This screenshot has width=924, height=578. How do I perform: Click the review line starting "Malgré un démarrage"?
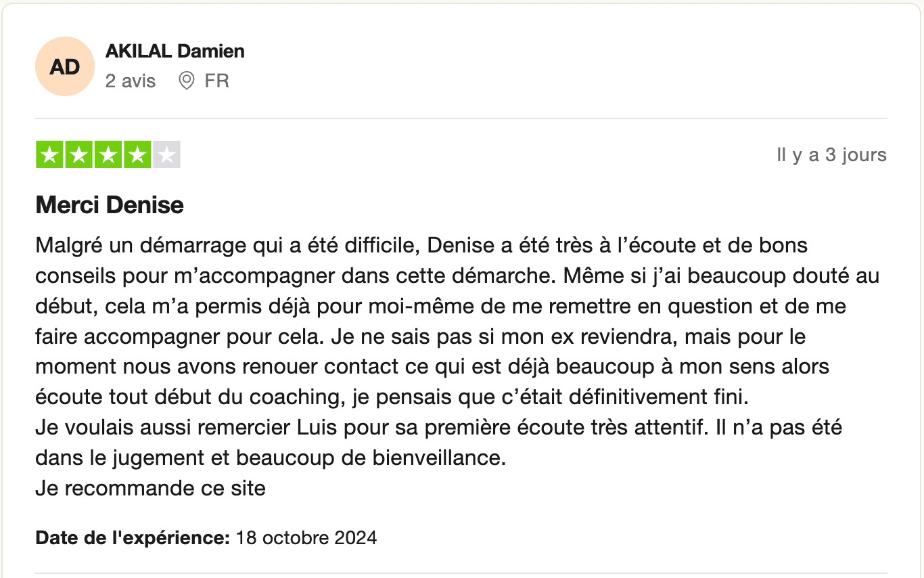pos(421,245)
